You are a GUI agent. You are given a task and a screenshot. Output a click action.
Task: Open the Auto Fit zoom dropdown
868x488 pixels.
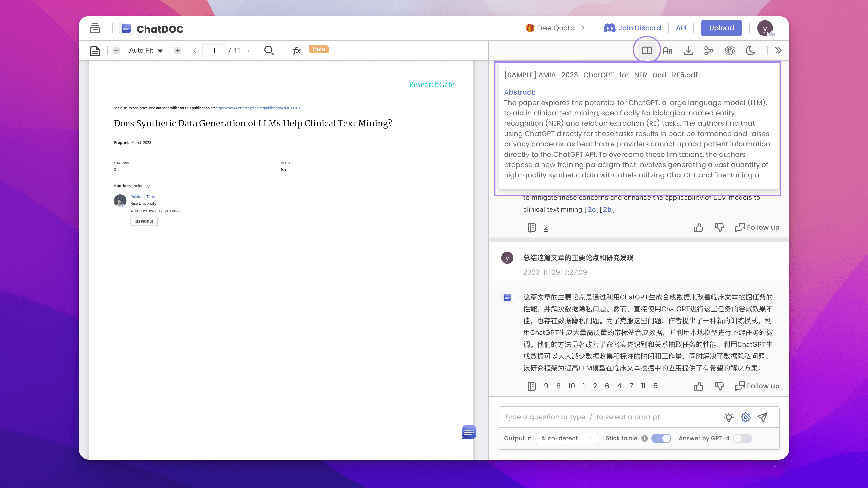coord(145,50)
